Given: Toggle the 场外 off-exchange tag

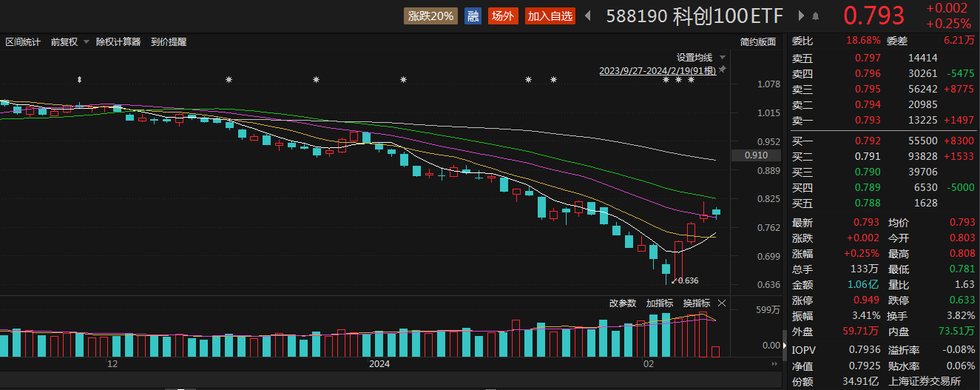Looking at the screenshot, I should [502, 16].
